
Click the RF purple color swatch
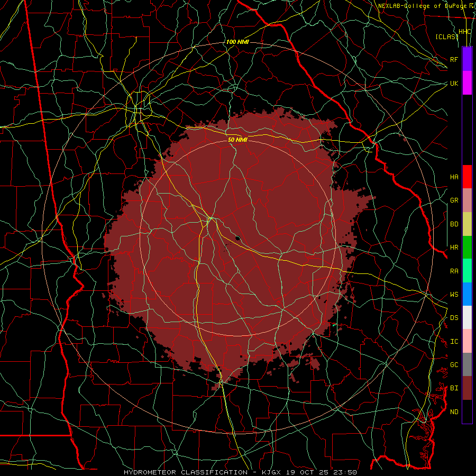click(x=467, y=59)
